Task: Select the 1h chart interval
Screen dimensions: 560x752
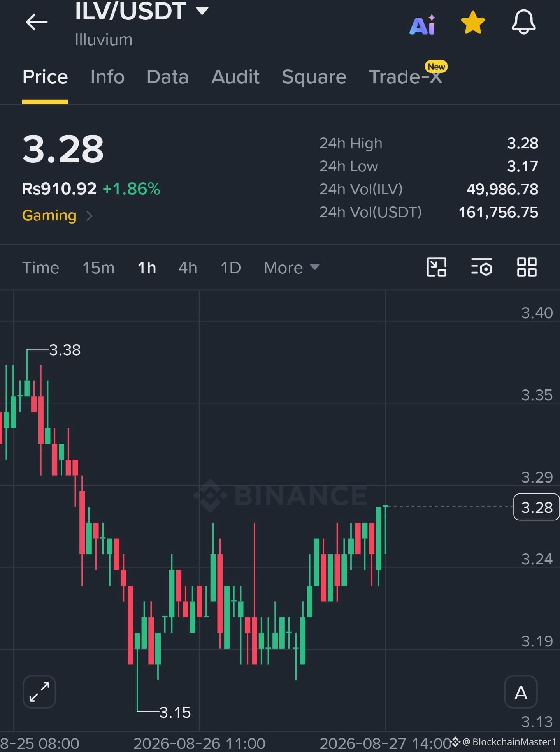Action: [x=147, y=268]
